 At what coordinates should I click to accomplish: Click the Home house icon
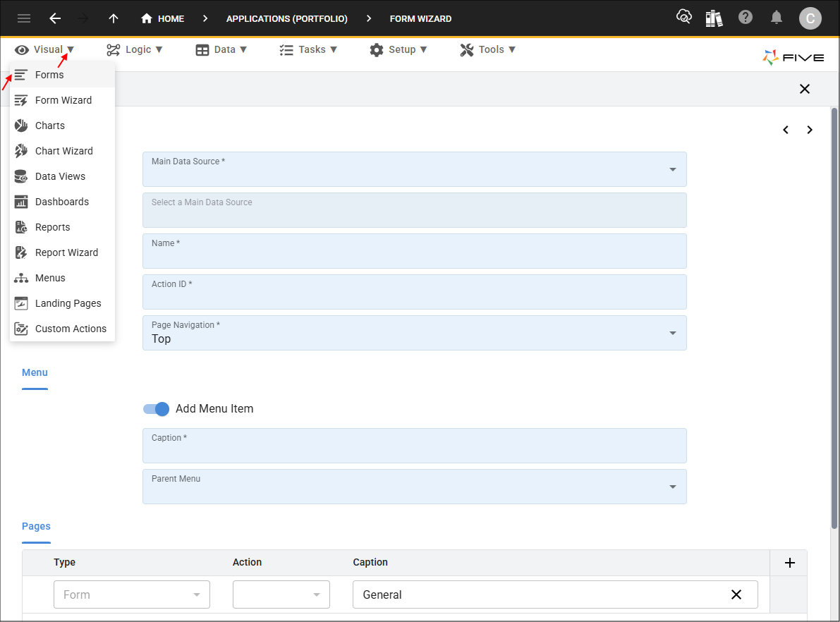point(146,19)
